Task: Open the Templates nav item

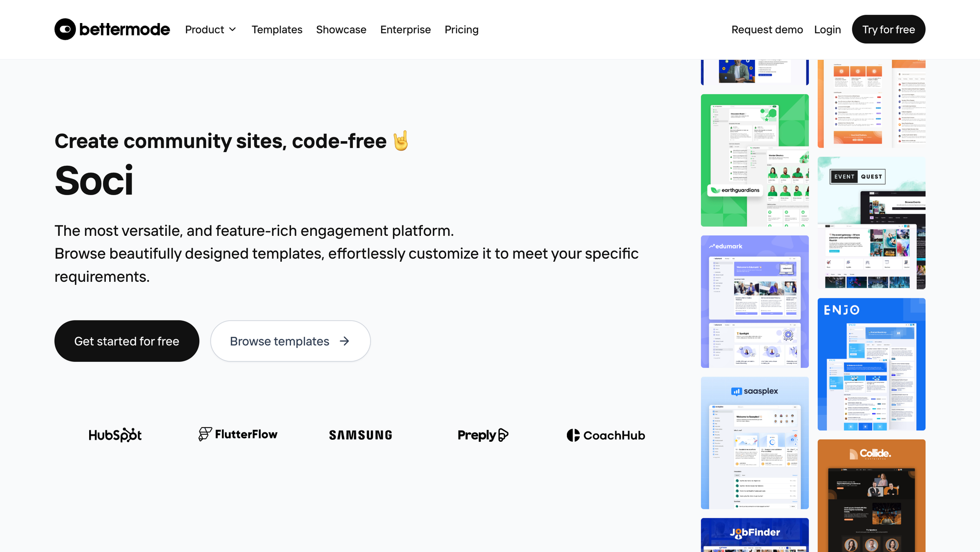Action: coord(277,29)
